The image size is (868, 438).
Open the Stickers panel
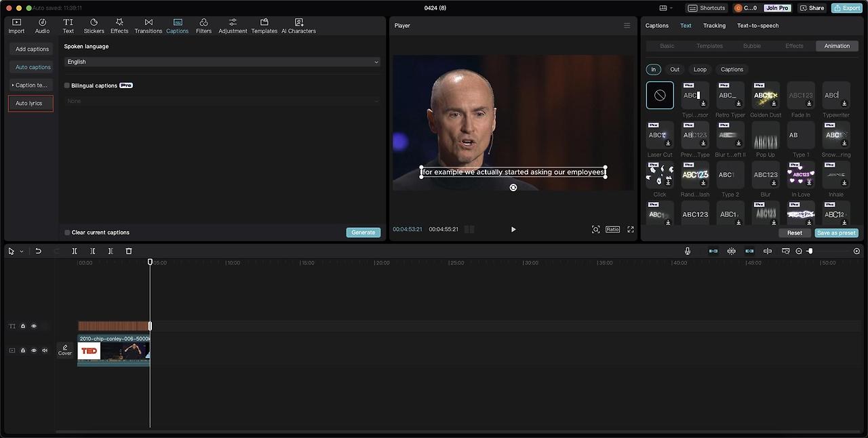pyautogui.click(x=94, y=26)
